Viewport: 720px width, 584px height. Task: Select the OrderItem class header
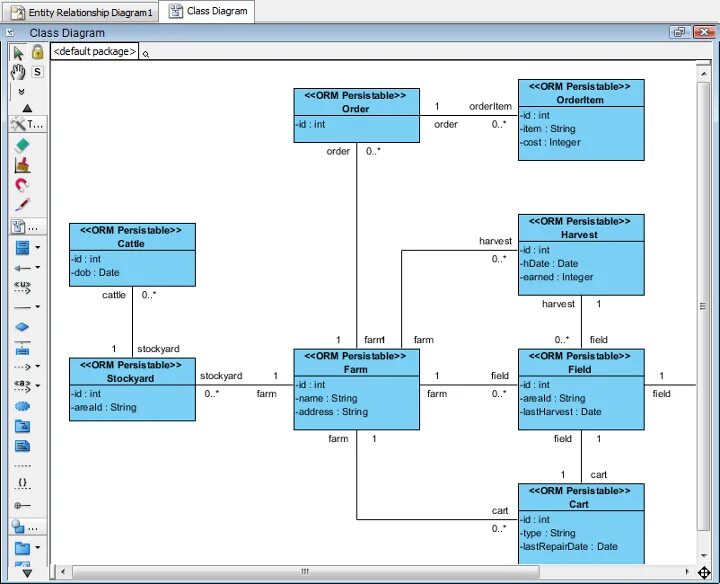pos(581,93)
